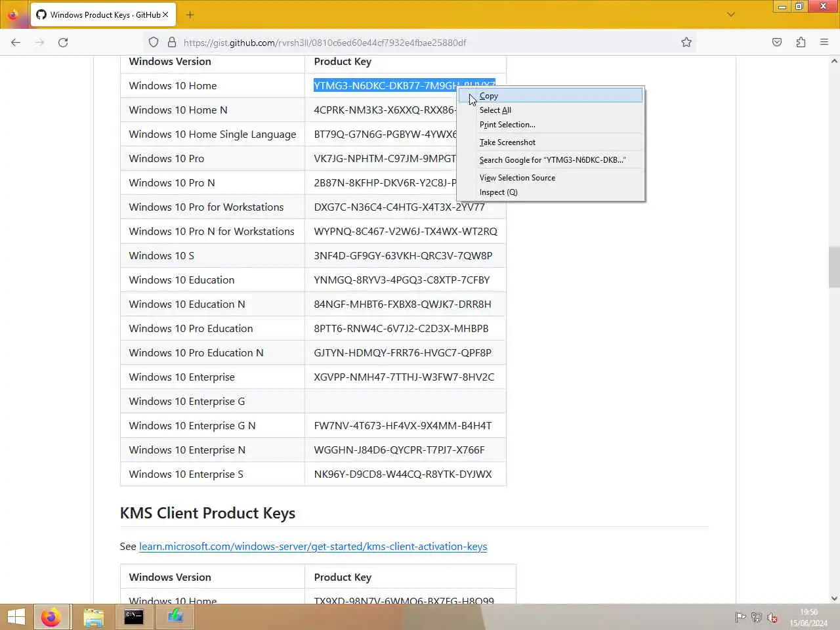The image size is (840, 630).
Task: Open File Explorer from the taskbar
Action: click(x=94, y=617)
